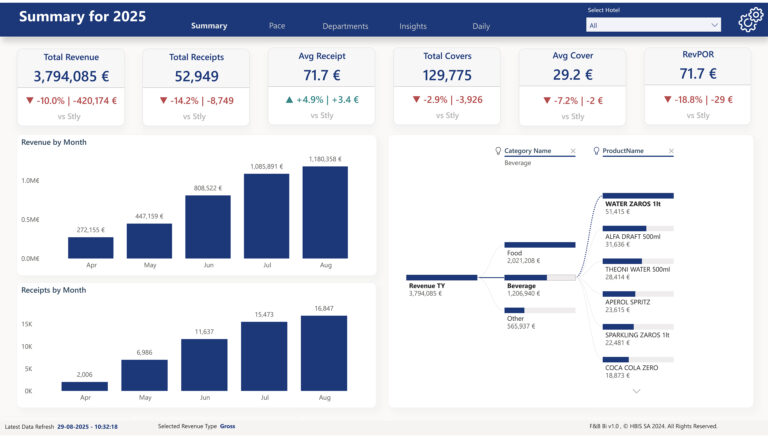Open the Select Hotel dropdown
The height and width of the screenshot is (438, 768).
pos(654,25)
